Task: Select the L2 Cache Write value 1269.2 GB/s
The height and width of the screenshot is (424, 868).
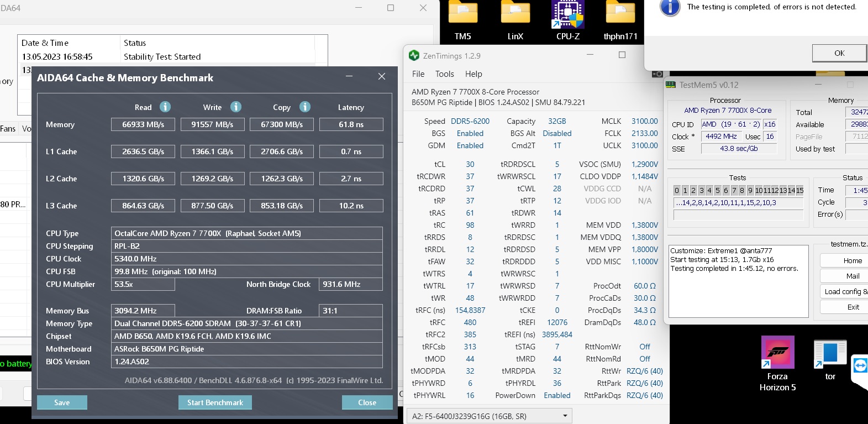Action: 212,179
